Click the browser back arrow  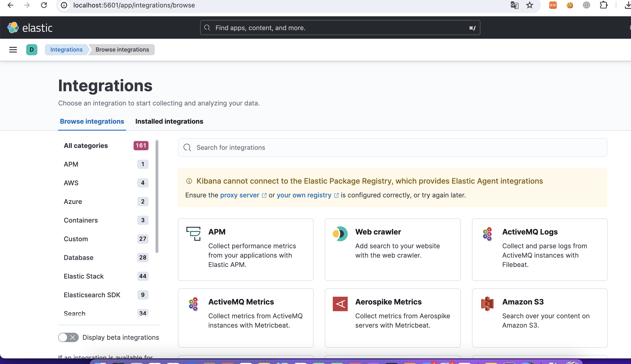(10, 5)
